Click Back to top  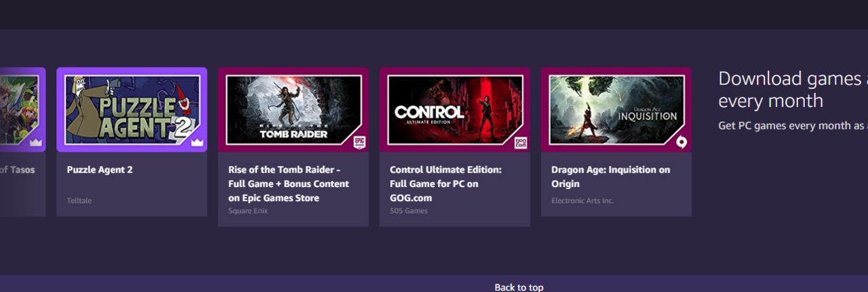tap(519, 287)
